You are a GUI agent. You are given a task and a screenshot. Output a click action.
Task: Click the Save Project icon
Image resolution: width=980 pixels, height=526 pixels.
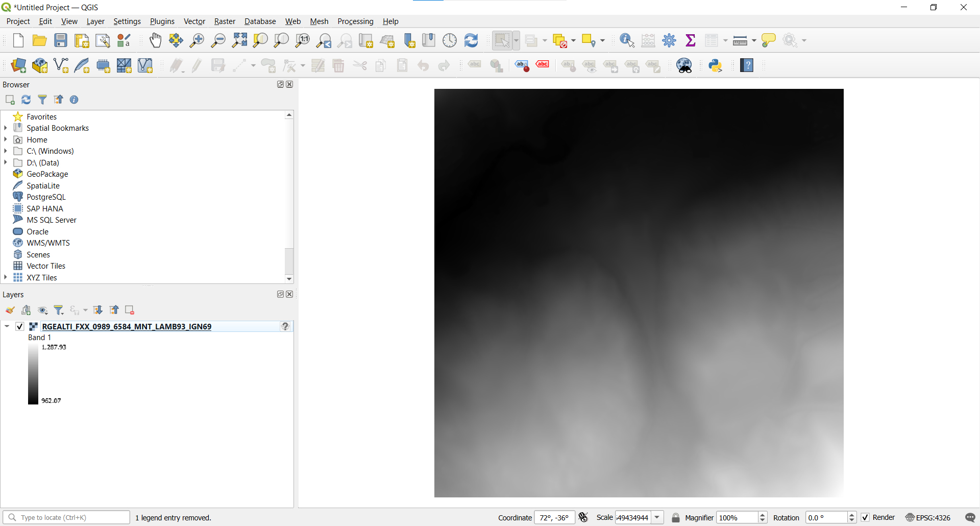(61, 40)
